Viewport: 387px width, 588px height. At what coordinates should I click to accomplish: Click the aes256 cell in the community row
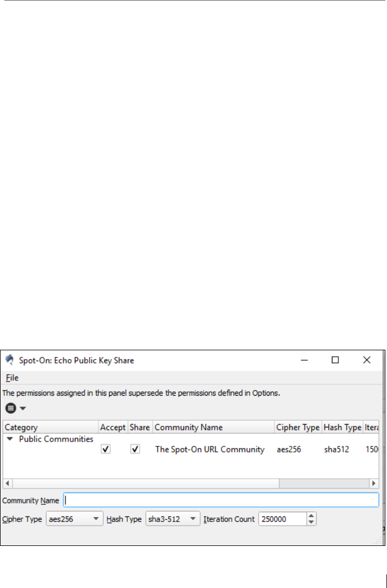coord(289,449)
